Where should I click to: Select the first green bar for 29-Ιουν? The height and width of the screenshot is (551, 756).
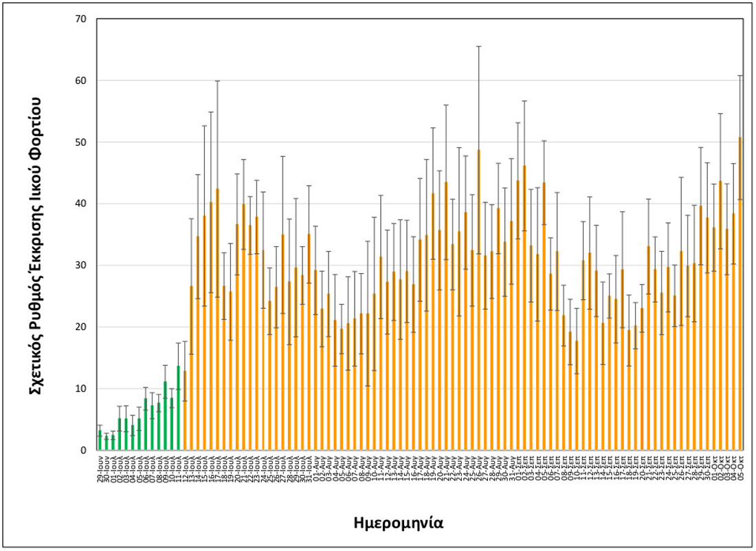pos(100,441)
